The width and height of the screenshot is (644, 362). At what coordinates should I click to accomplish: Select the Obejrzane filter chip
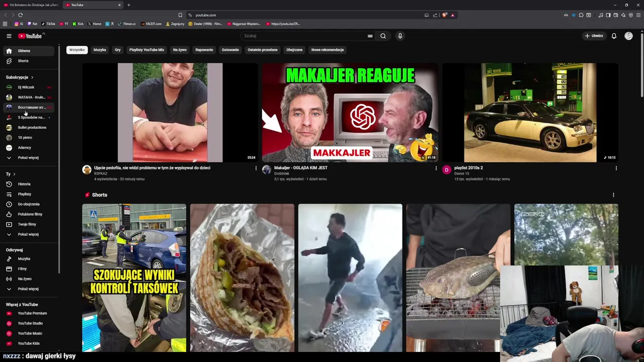(294, 50)
